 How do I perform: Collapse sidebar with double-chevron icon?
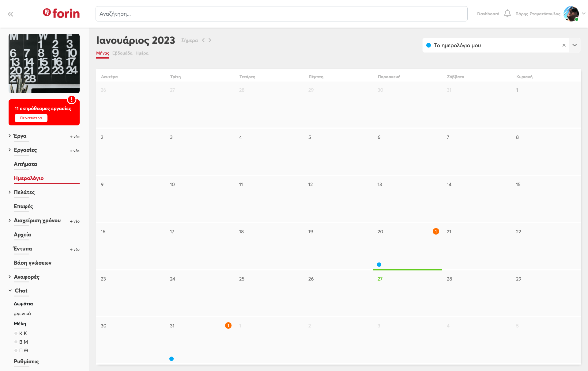point(10,14)
